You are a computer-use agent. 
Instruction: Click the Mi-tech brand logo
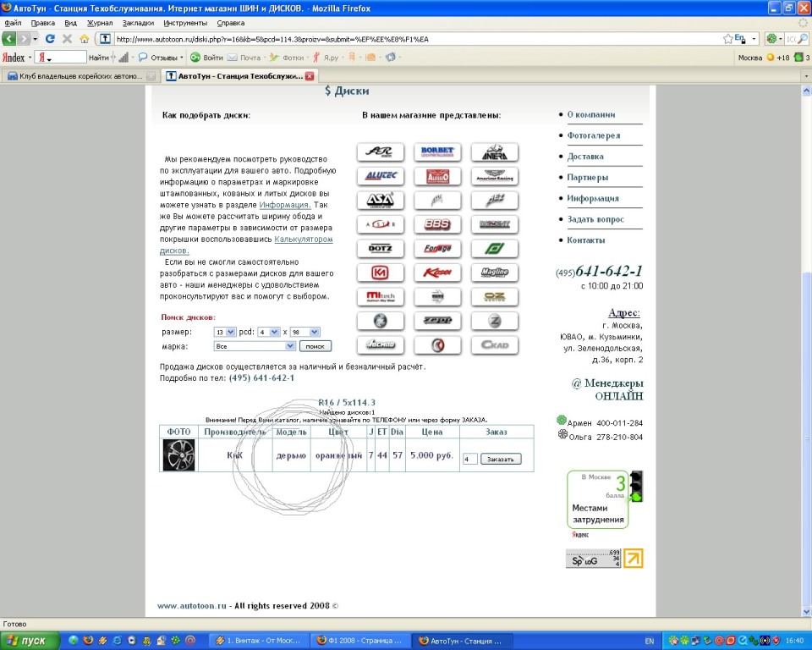pos(381,296)
